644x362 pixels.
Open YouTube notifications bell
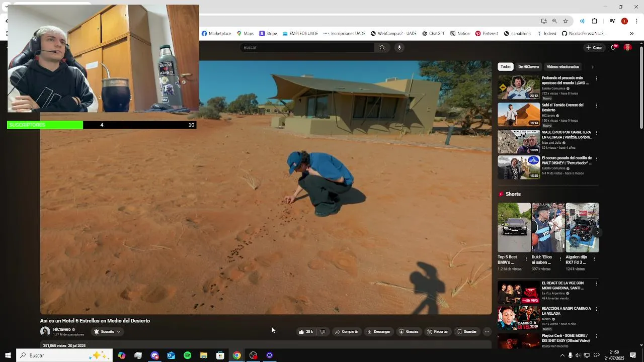pos(613,48)
